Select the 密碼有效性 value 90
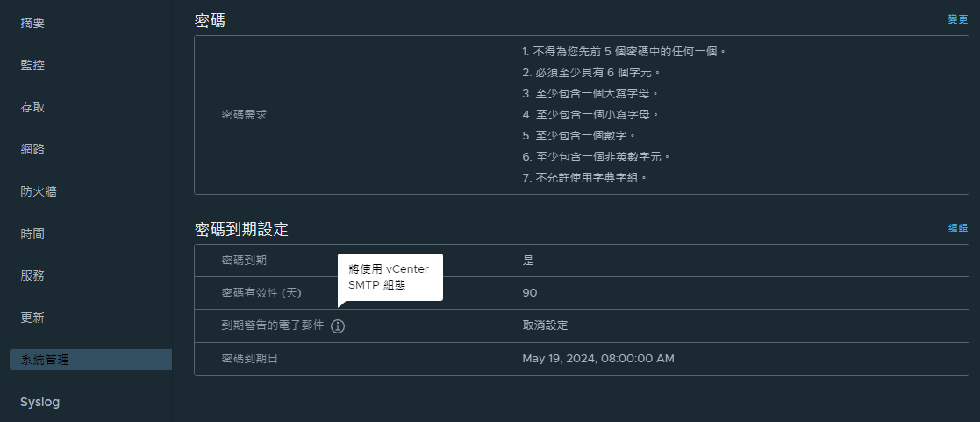 [529, 292]
